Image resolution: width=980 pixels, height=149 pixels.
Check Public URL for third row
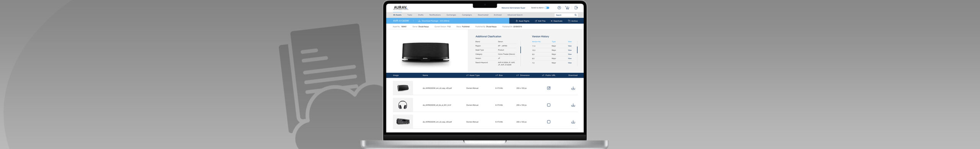(x=549, y=122)
